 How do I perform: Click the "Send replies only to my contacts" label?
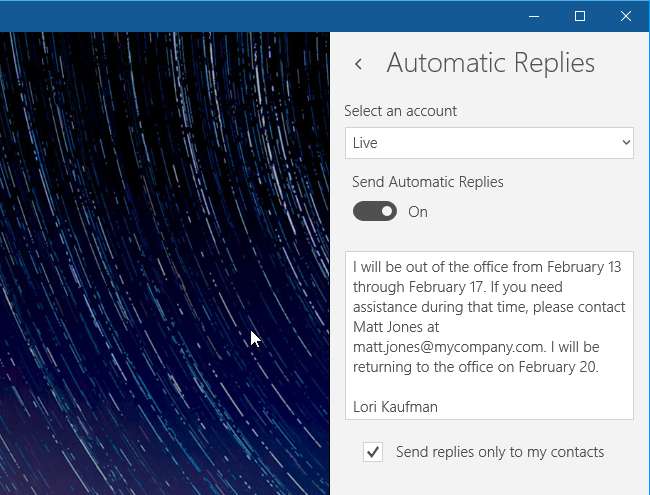click(500, 452)
